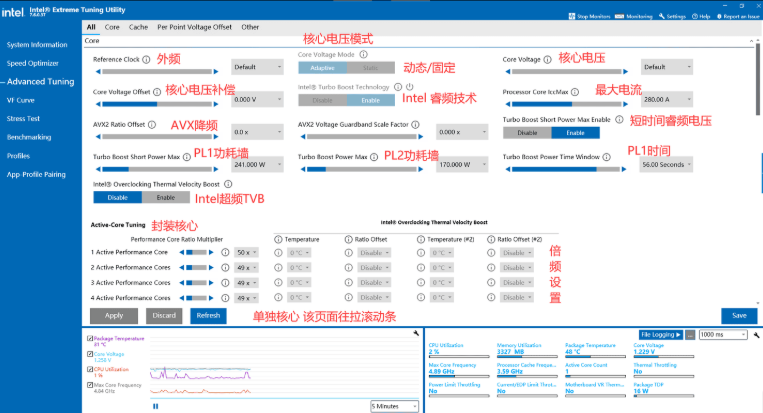Uncheck Package Temperature in the graph legend
Screen dimensions: 763x413
[x=88, y=339]
